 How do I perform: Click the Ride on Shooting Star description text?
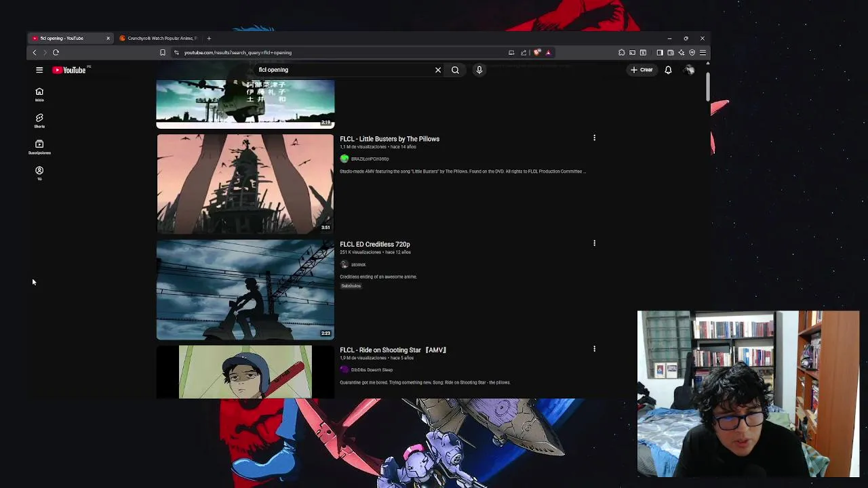[425, 382]
